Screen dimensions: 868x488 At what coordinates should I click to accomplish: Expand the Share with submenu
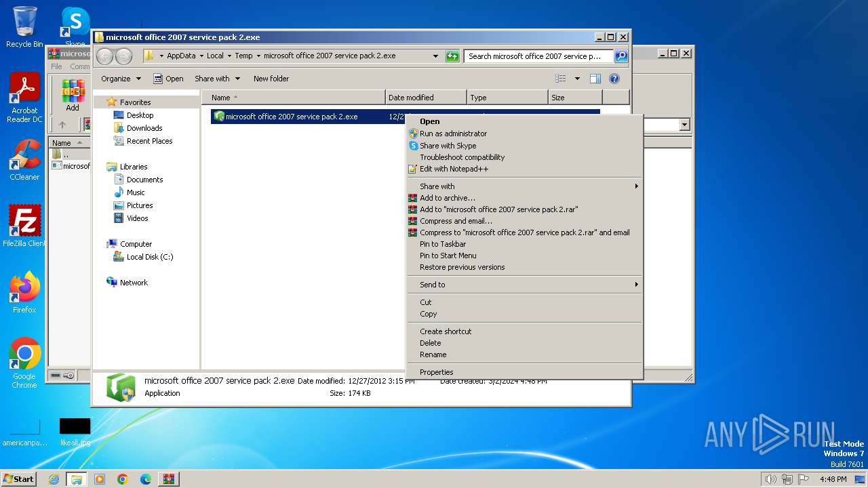click(524, 186)
